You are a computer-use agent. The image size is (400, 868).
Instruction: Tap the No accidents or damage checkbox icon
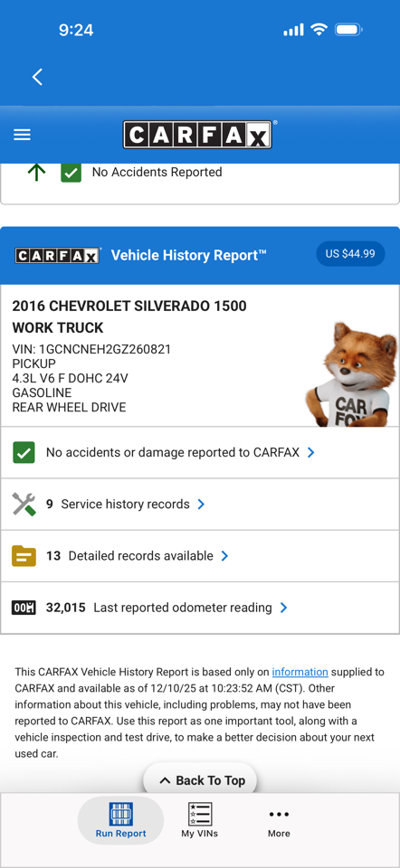point(24,453)
